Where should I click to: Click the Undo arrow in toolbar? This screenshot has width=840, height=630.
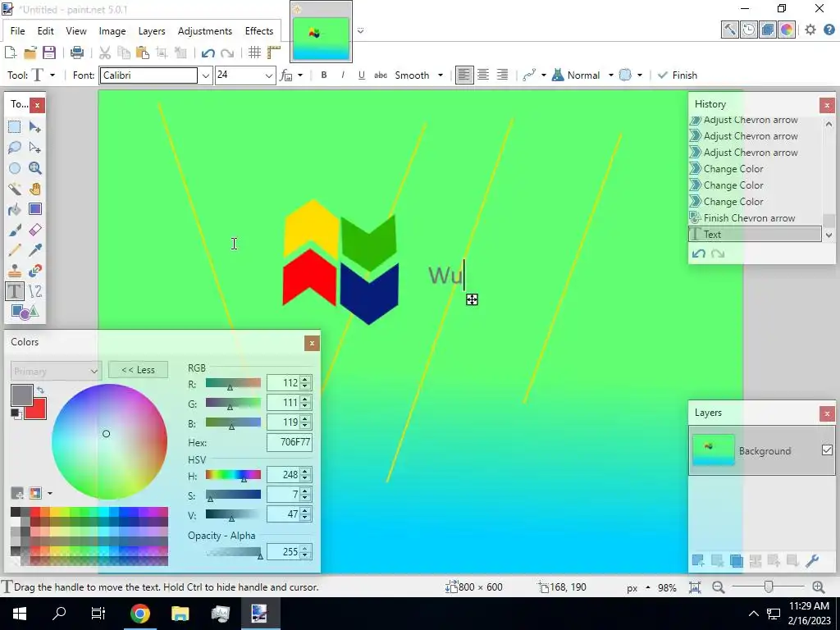click(x=208, y=52)
